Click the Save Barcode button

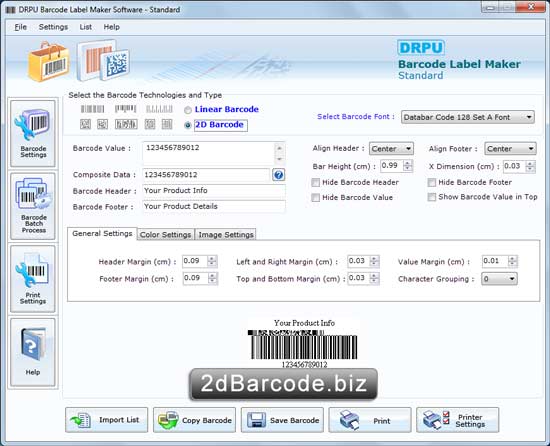pyautogui.click(x=282, y=420)
